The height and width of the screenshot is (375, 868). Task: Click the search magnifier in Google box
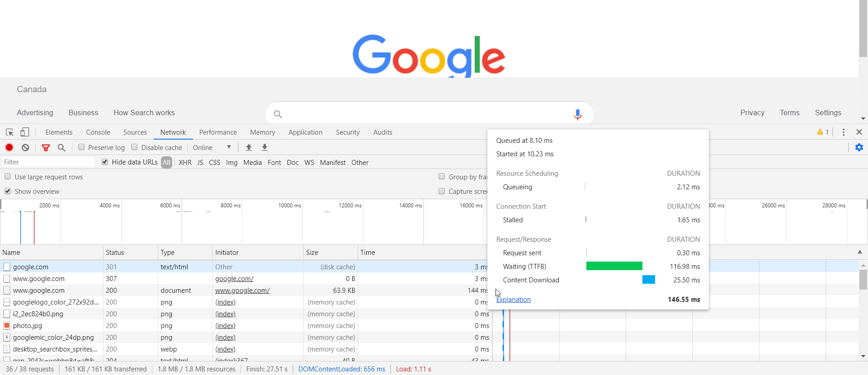[x=278, y=114]
